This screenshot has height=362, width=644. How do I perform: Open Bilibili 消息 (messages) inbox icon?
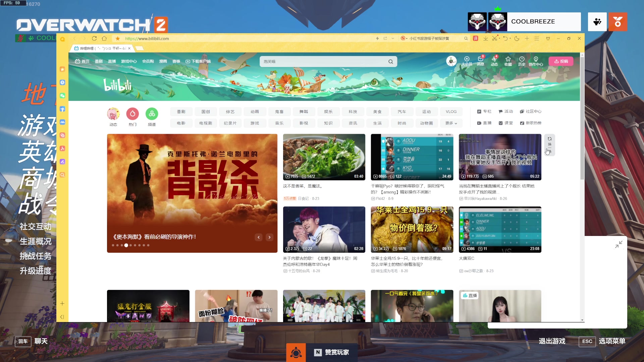pos(480,59)
